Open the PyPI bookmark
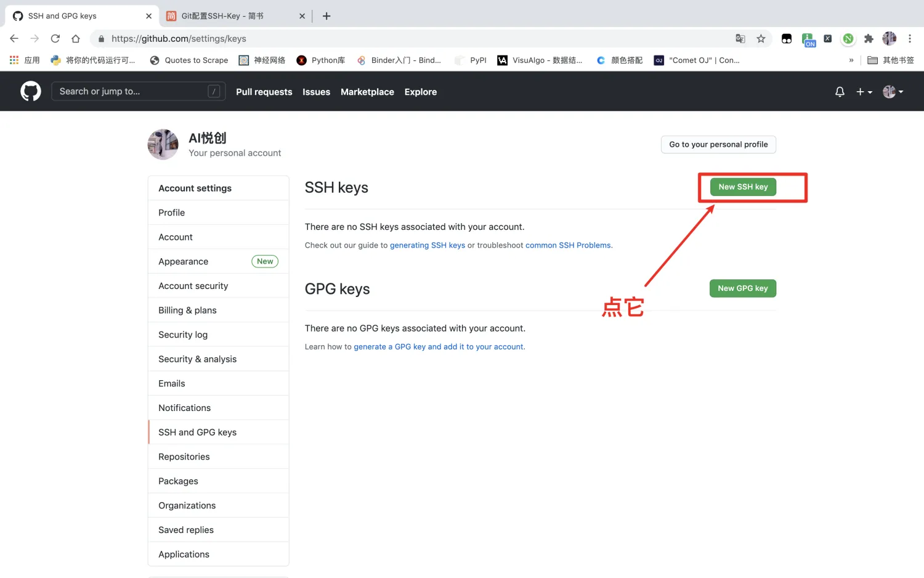The image size is (924, 578). point(471,60)
